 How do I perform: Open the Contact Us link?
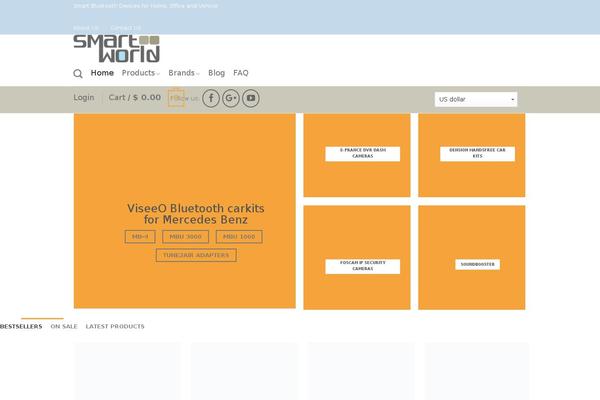[126, 28]
